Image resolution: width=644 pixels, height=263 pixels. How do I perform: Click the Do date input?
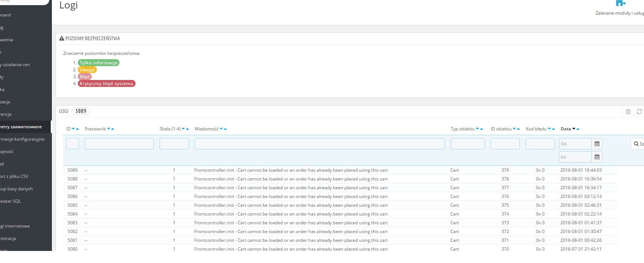click(575, 157)
